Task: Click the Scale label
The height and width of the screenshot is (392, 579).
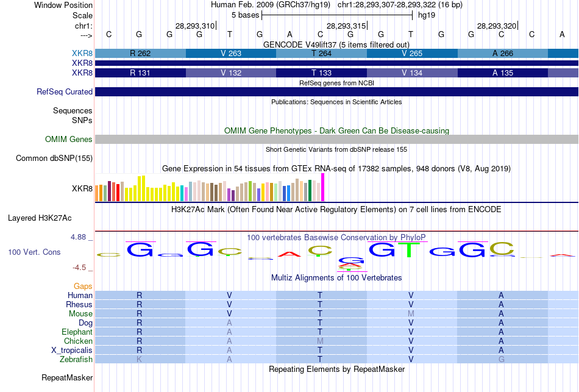Action: click(82, 15)
